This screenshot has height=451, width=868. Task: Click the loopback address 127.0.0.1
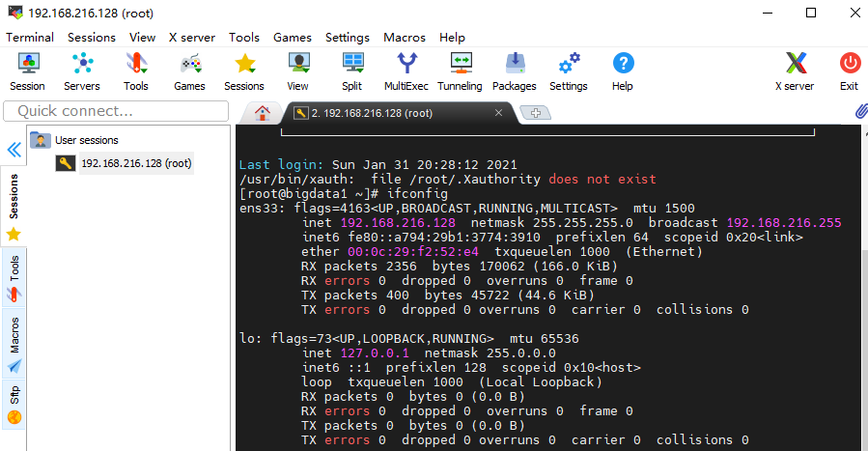click(375, 353)
